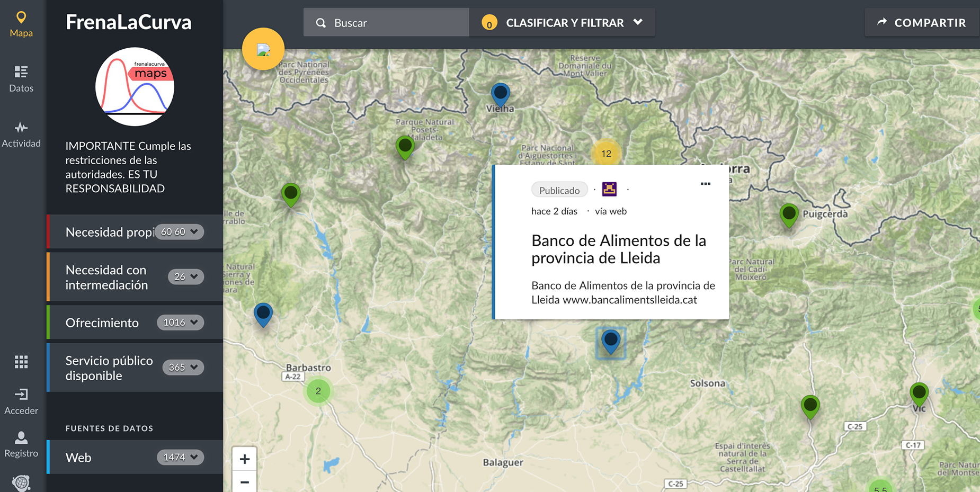The height and width of the screenshot is (492, 980).
Task: Click the search magnifier icon
Action: click(x=320, y=23)
